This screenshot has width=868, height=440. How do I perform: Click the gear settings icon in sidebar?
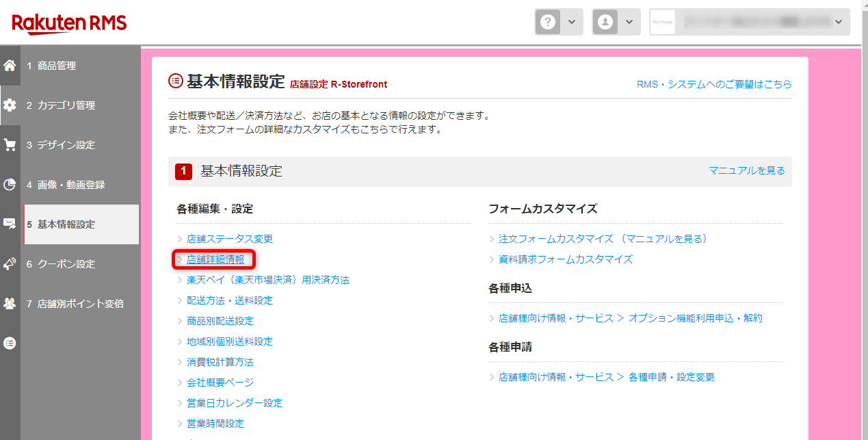coord(10,105)
